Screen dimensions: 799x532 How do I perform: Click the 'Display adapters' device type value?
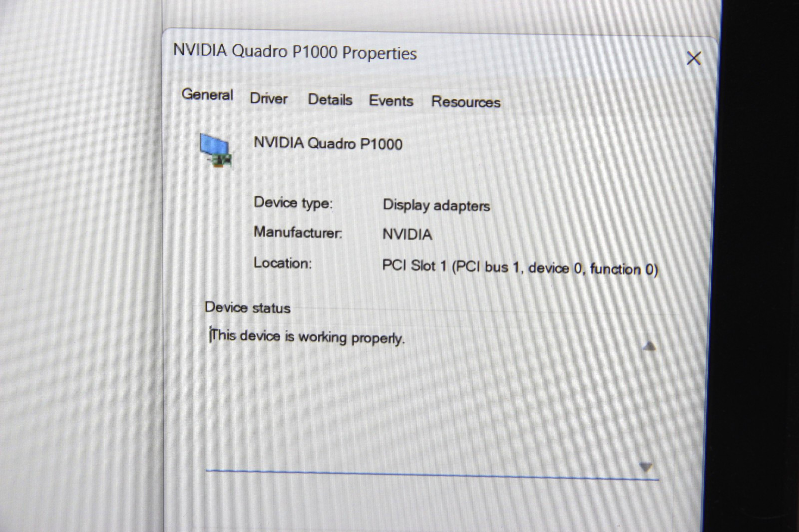(x=436, y=205)
